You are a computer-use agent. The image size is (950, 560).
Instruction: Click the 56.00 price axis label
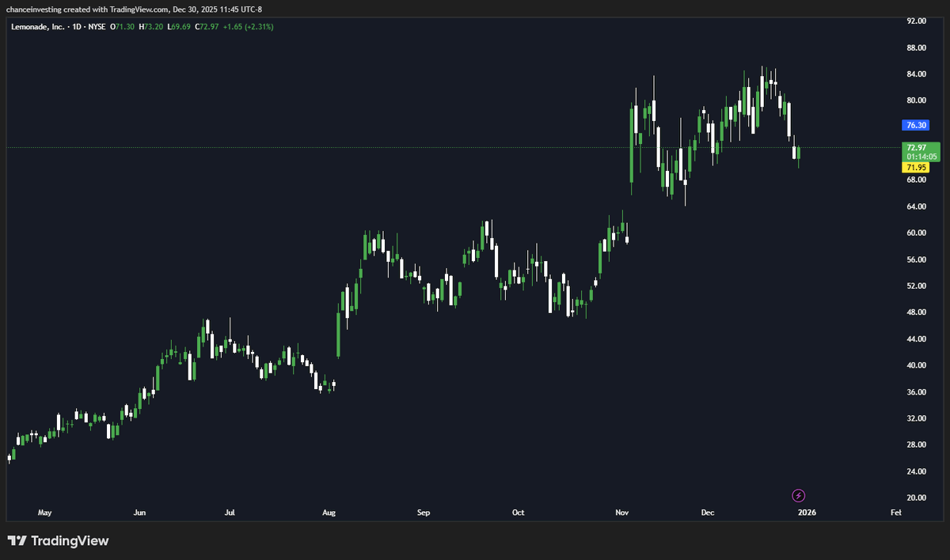pos(917,259)
